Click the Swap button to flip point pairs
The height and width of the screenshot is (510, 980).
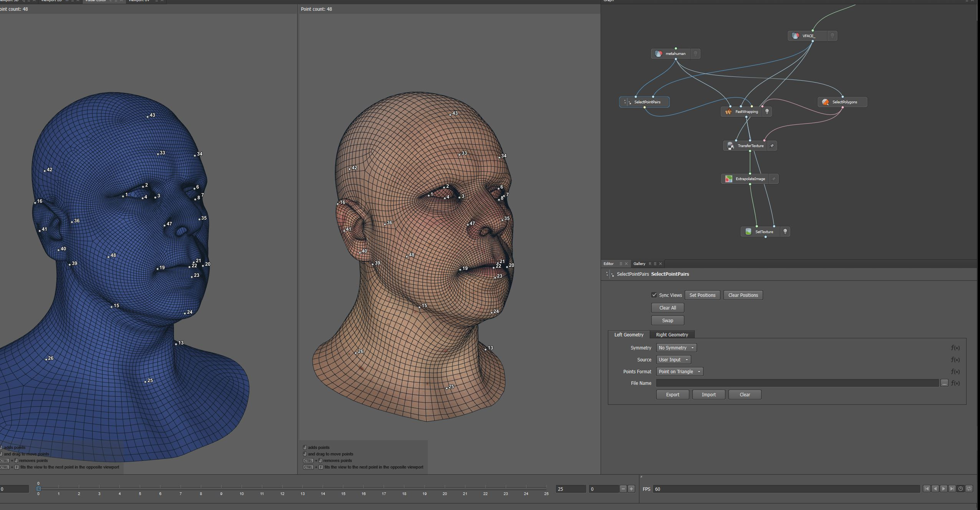tap(667, 320)
